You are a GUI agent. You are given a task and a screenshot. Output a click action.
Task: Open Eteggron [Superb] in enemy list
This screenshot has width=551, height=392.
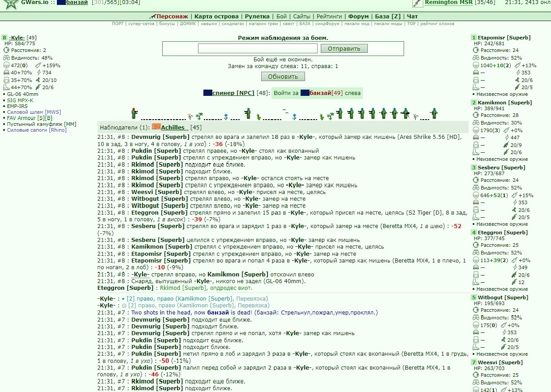[503, 233]
